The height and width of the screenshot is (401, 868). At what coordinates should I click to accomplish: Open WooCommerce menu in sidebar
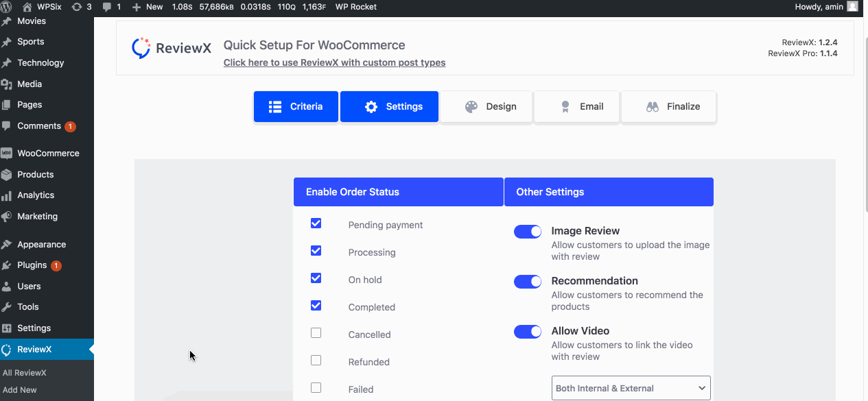click(x=47, y=154)
